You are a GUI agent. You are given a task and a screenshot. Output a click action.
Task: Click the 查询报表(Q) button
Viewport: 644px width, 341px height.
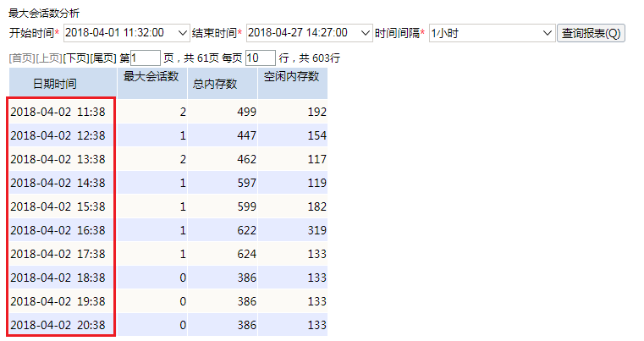pos(591,33)
